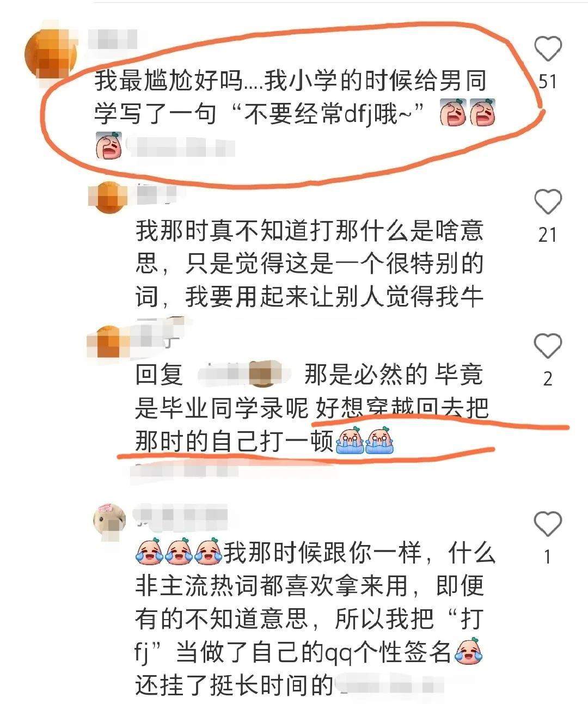Tap the sobbing emojis after '打一顿'

(x=365, y=440)
